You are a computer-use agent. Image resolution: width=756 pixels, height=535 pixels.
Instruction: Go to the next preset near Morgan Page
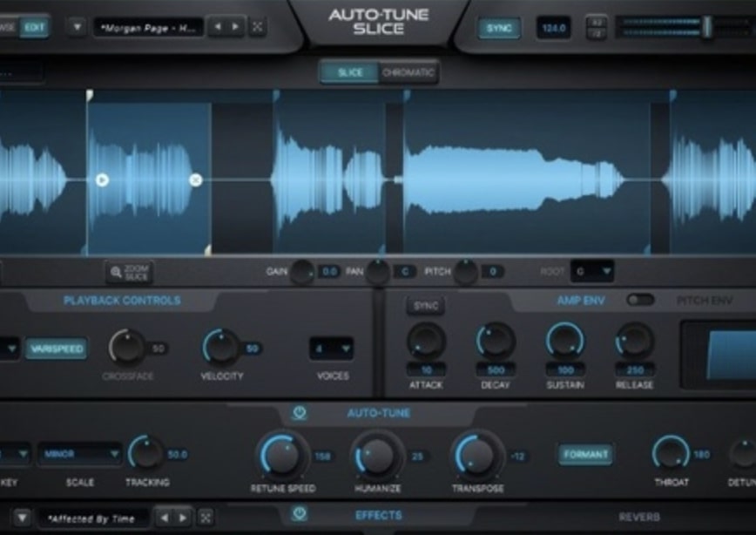pyautogui.click(x=235, y=26)
